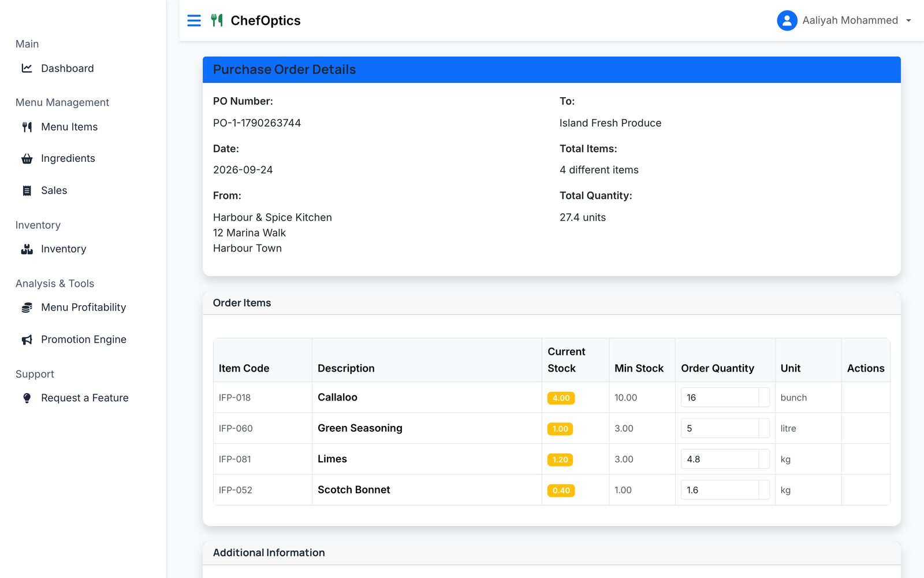Screen dimensions: 924x578
Task: Edit the Scotch Bonnet order quantity field
Action: click(720, 490)
